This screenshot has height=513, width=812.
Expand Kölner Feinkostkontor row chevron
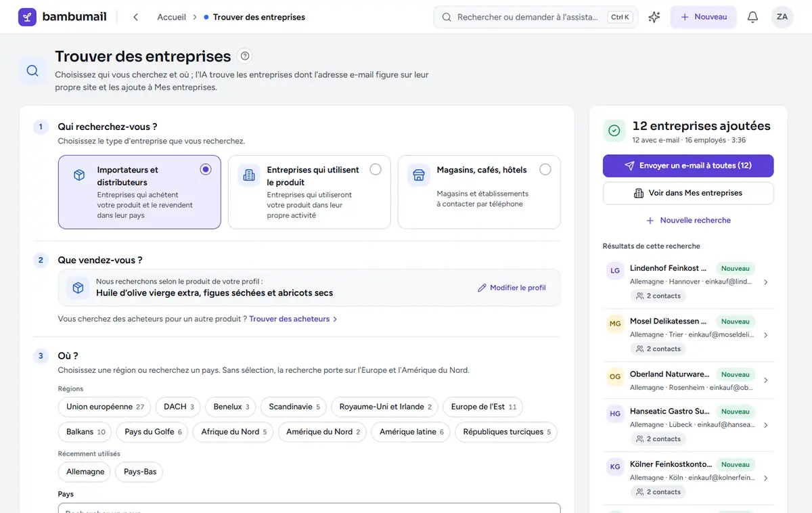click(x=765, y=478)
